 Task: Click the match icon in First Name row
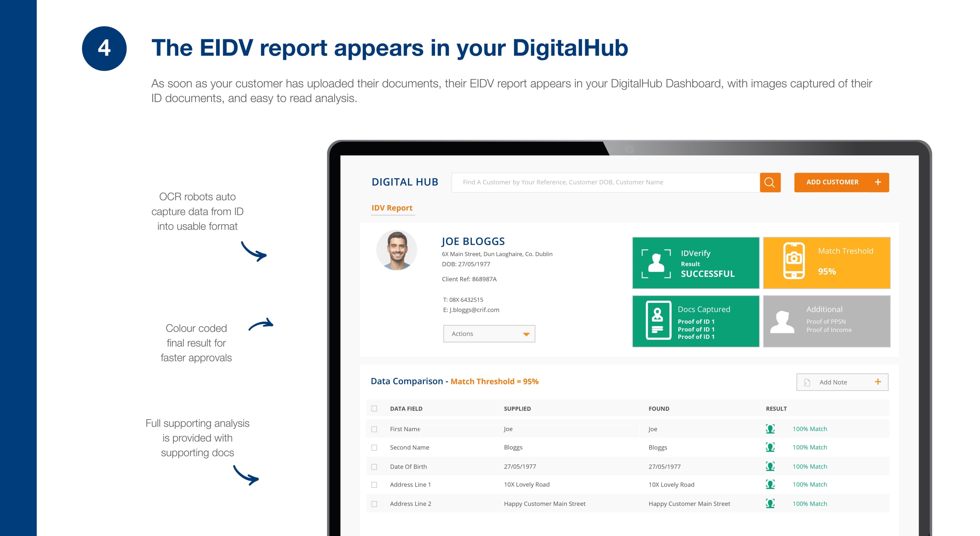(770, 429)
